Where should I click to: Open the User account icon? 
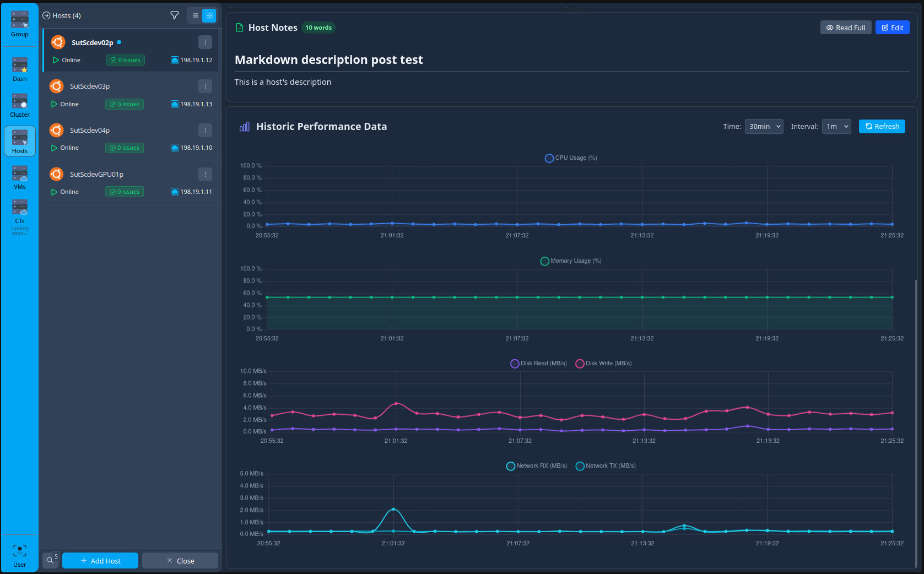coord(19,551)
